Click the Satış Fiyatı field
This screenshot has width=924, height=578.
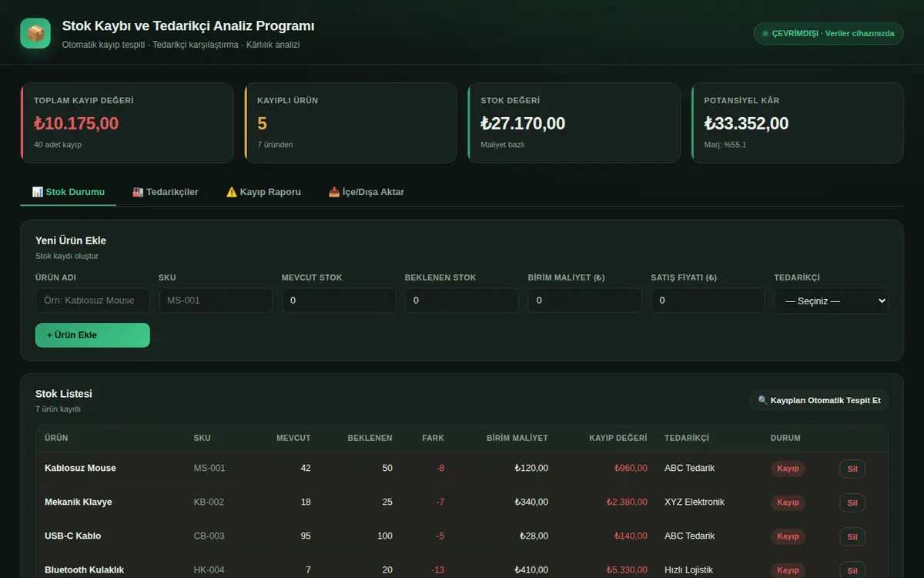coord(708,301)
